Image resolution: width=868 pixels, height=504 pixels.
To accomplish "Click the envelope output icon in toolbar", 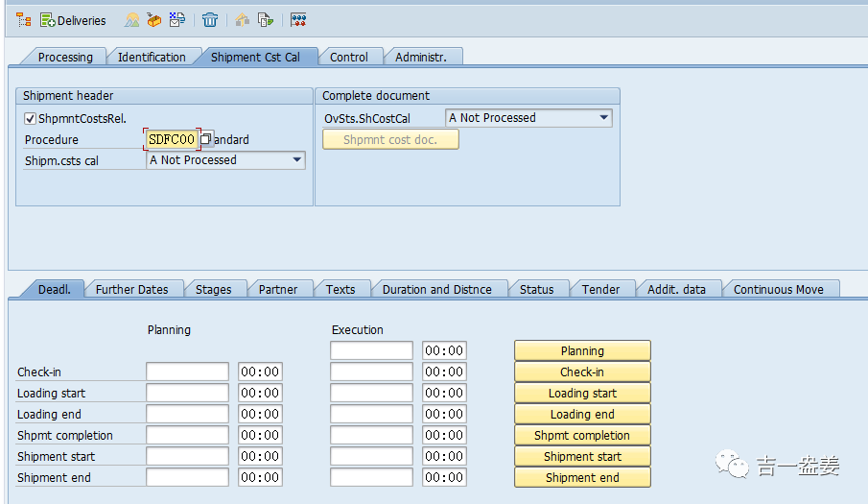I will click(x=177, y=20).
